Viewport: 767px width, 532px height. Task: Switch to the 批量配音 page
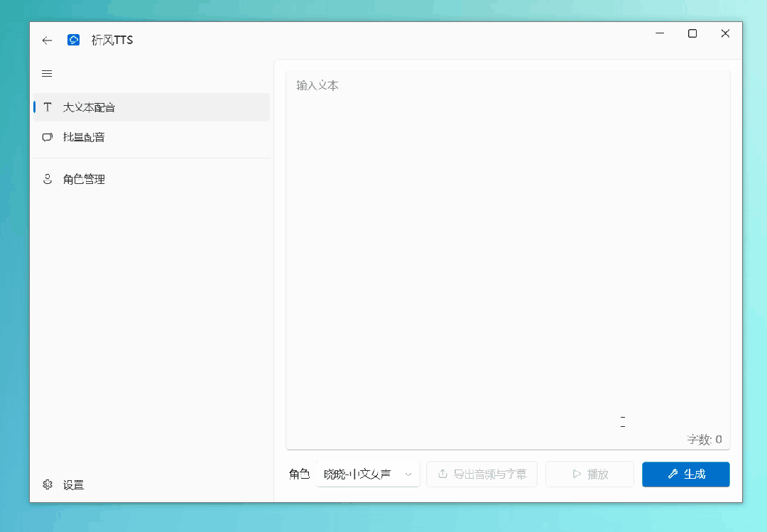tap(84, 137)
